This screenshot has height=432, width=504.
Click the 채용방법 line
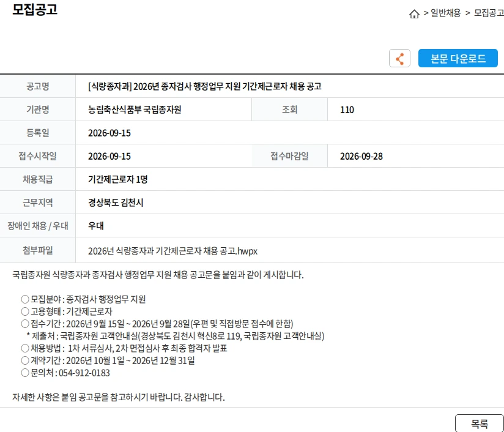coord(124,348)
